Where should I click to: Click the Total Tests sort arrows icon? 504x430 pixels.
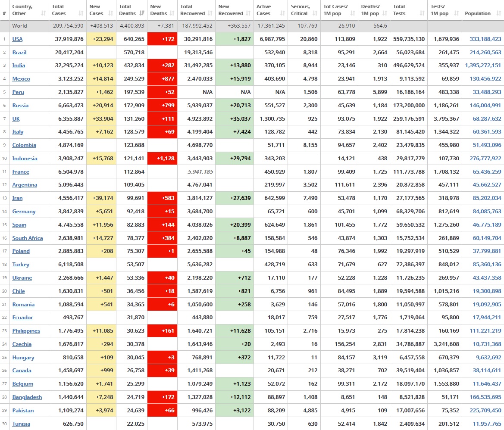423,13
